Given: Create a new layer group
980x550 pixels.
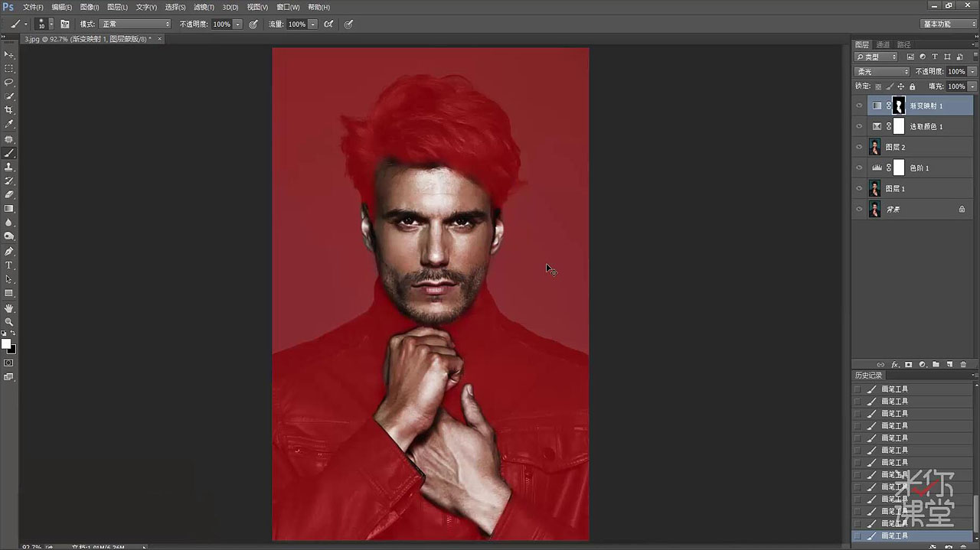Looking at the screenshot, I should tap(936, 365).
